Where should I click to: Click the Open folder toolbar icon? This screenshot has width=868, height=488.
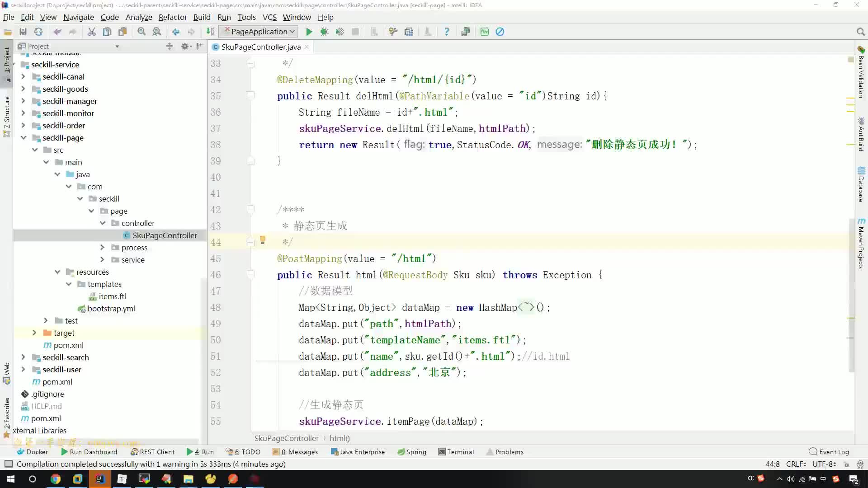tap(8, 32)
